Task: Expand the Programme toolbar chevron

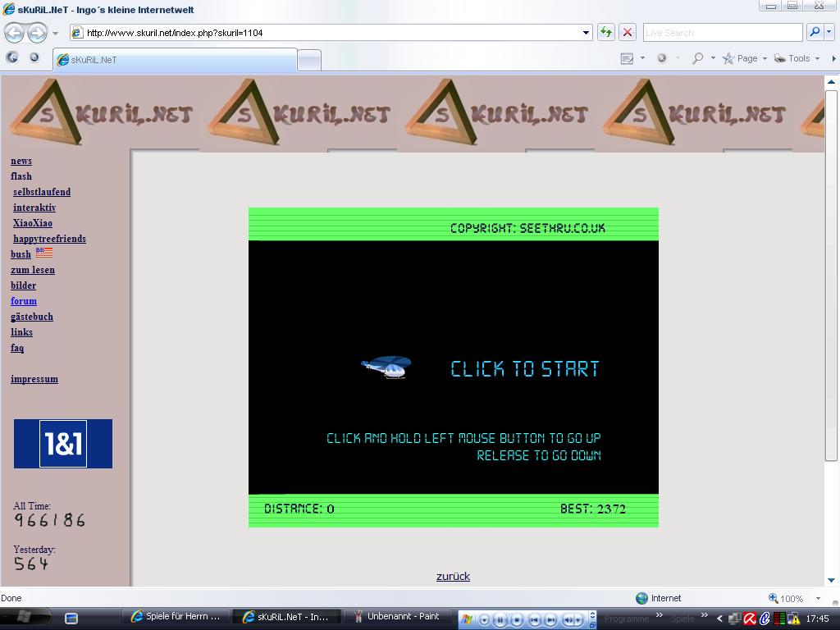Action: tap(660, 615)
